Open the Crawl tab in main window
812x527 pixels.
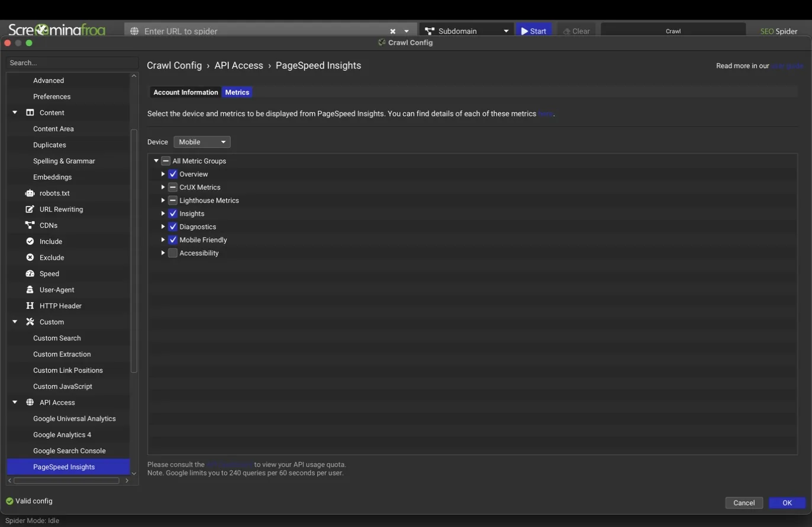pyautogui.click(x=673, y=31)
